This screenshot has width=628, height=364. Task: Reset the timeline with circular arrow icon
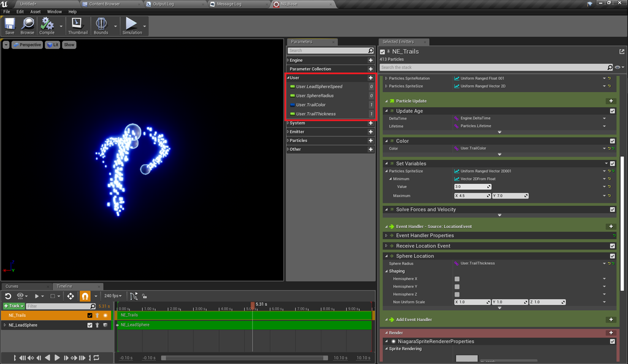tap(7, 296)
